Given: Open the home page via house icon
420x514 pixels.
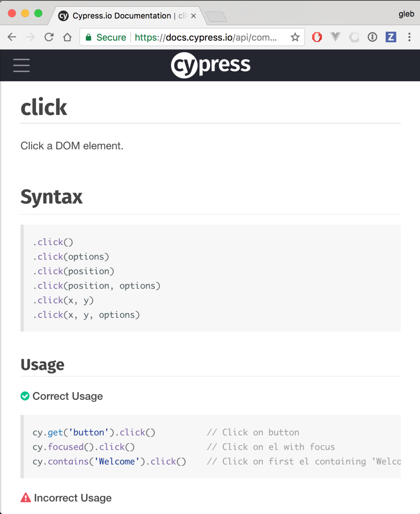Looking at the screenshot, I should pos(67,37).
